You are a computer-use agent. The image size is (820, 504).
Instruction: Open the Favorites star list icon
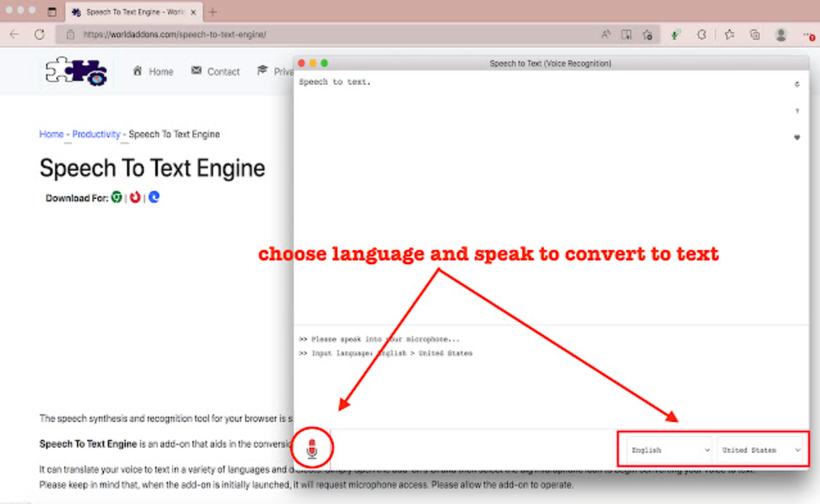(729, 35)
